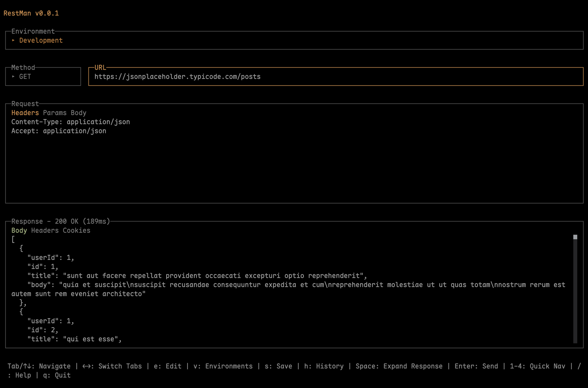Viewport: 588px width, 388px height.
Task: Switch to the Body request tab
Action: [78, 113]
